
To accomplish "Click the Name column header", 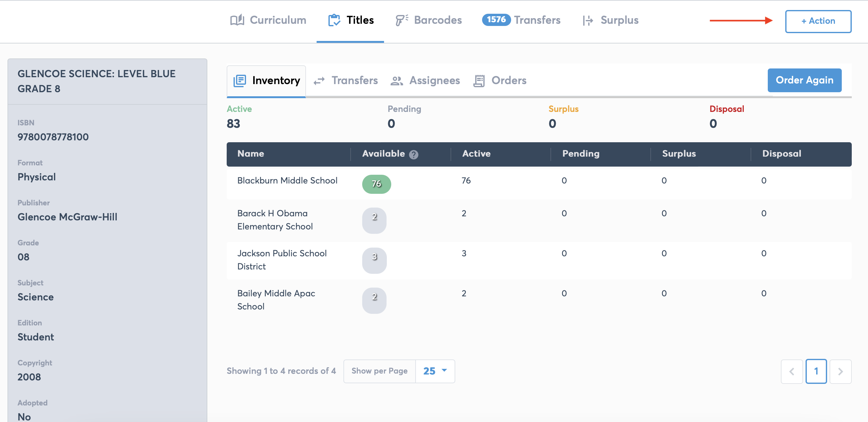I will [x=251, y=154].
